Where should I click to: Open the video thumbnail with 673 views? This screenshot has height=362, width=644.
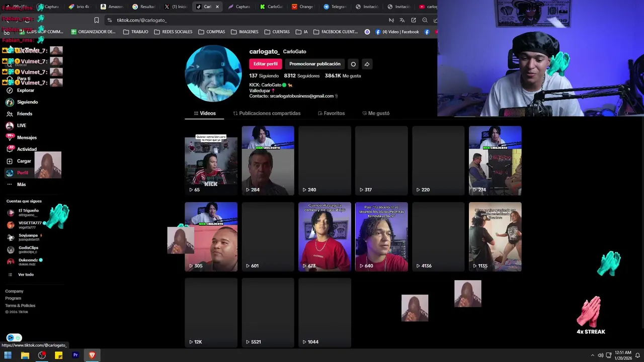click(325, 237)
